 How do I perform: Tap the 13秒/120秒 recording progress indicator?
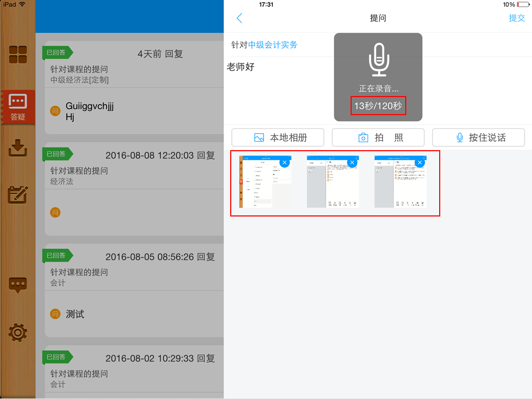378,106
